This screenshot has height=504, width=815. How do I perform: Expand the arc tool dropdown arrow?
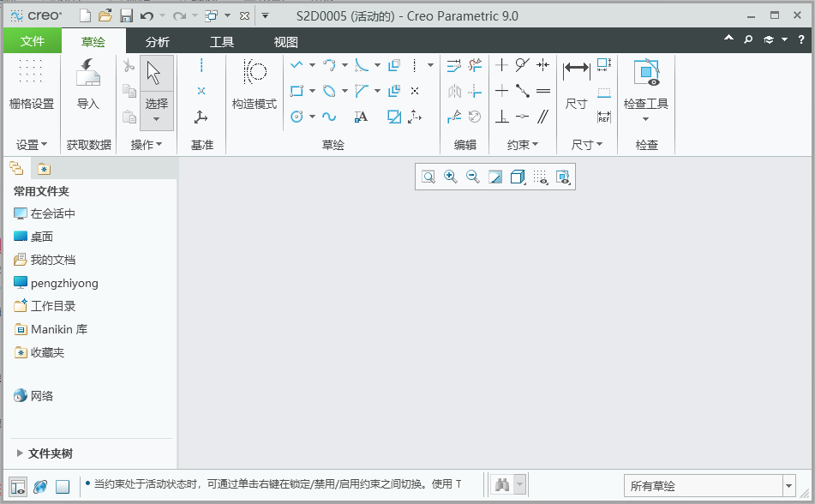click(345, 66)
